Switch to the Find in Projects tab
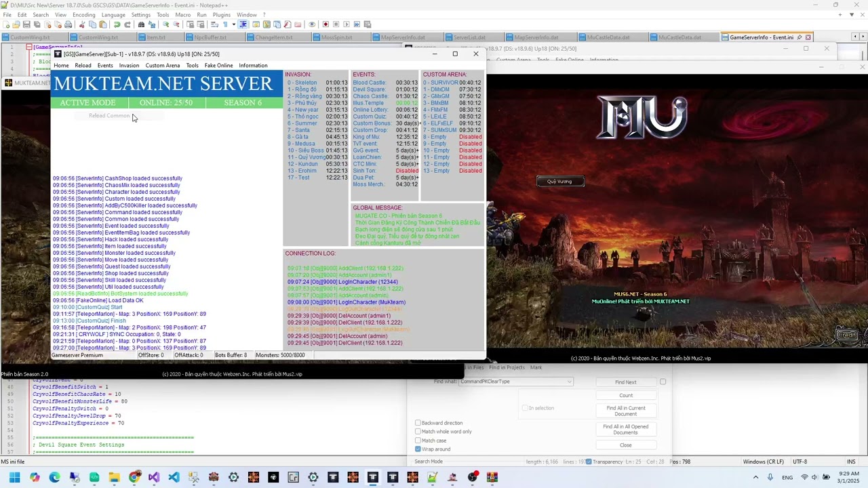The image size is (868, 488). click(507, 367)
